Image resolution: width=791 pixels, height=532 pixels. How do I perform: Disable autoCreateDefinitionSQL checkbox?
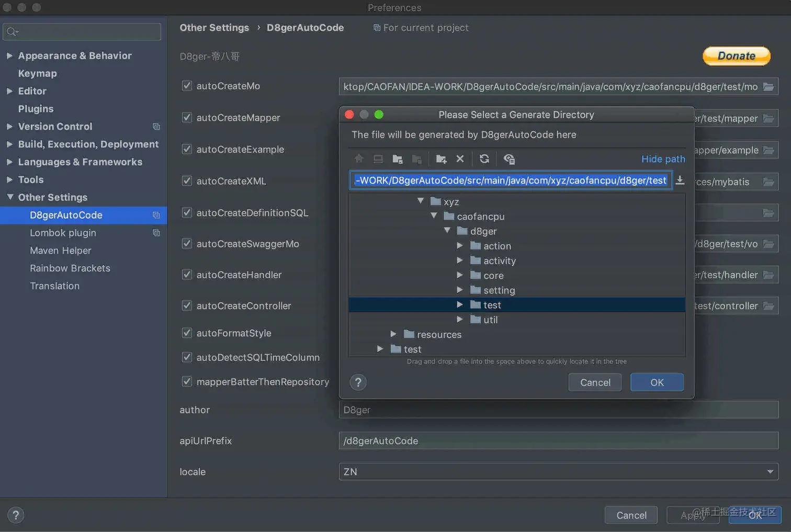click(187, 212)
